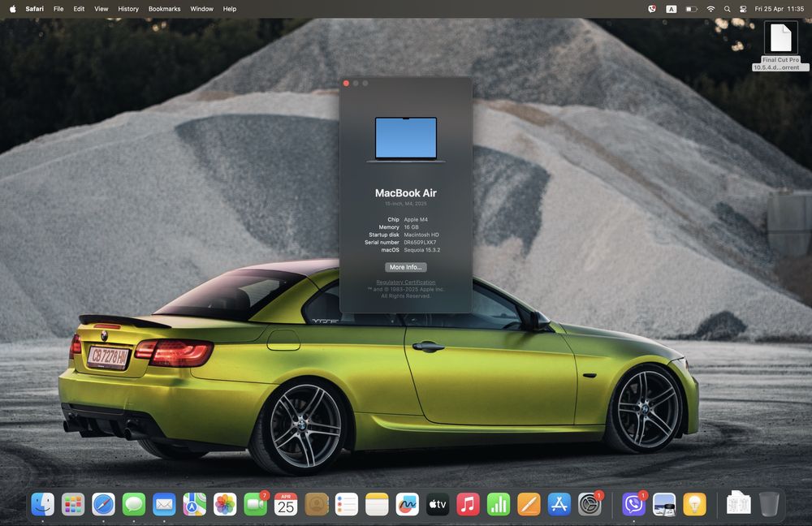Open the Window menu
The image size is (812, 526).
coord(201,9)
